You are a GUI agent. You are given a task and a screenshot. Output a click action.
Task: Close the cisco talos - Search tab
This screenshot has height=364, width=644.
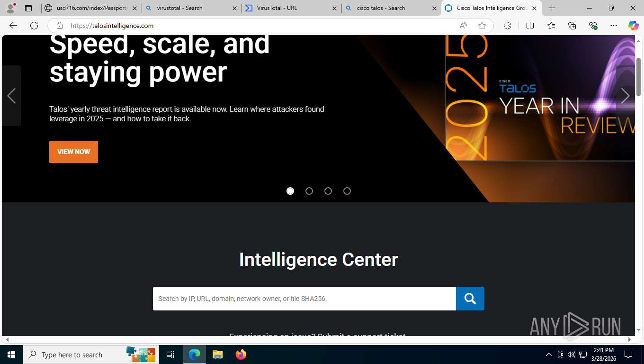434,8
